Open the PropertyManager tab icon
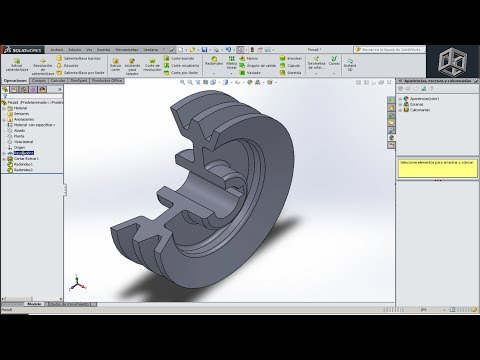 14,90
